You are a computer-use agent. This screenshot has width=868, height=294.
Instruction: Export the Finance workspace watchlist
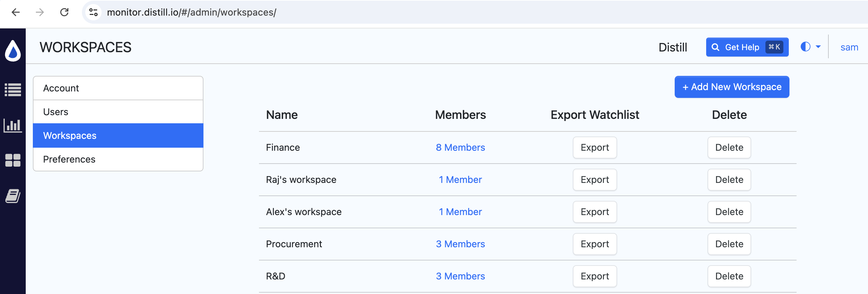point(595,147)
